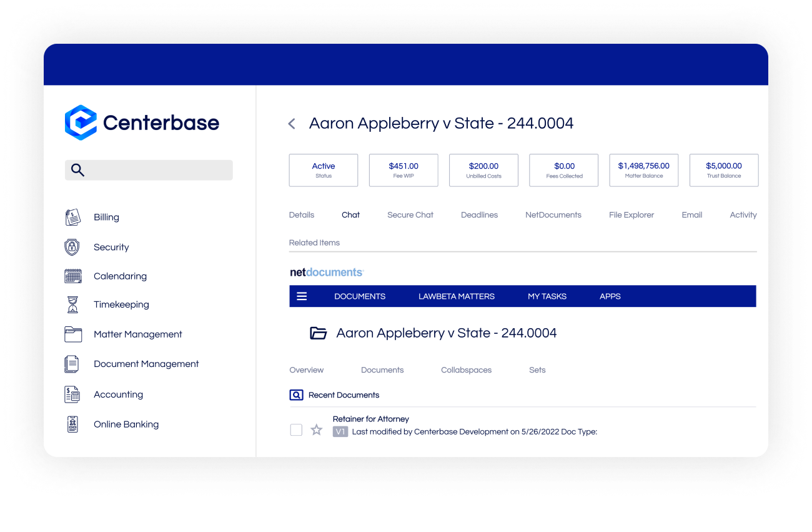Viewport: 812px width, 532px height.
Task: Click into the sidebar search field
Action: click(149, 170)
